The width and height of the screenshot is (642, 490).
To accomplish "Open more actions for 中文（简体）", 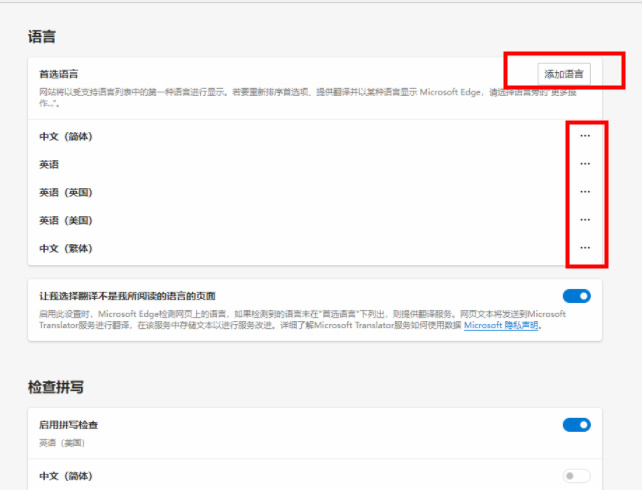I will tap(585, 136).
